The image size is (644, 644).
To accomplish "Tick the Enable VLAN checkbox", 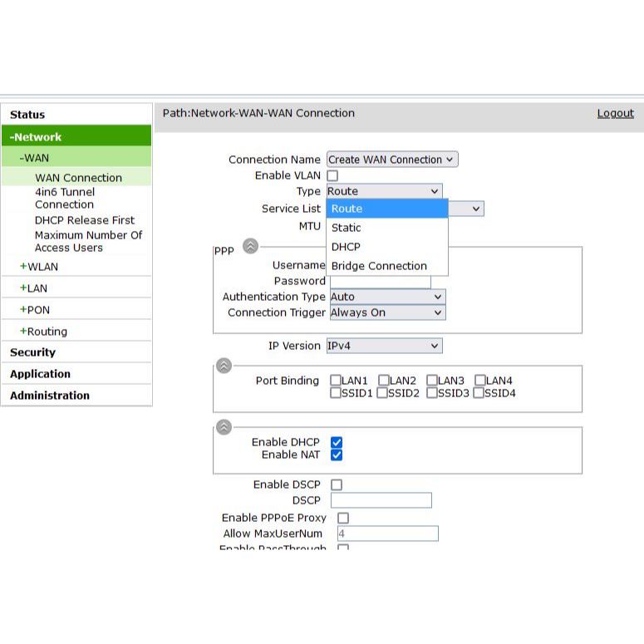I will click(x=332, y=176).
